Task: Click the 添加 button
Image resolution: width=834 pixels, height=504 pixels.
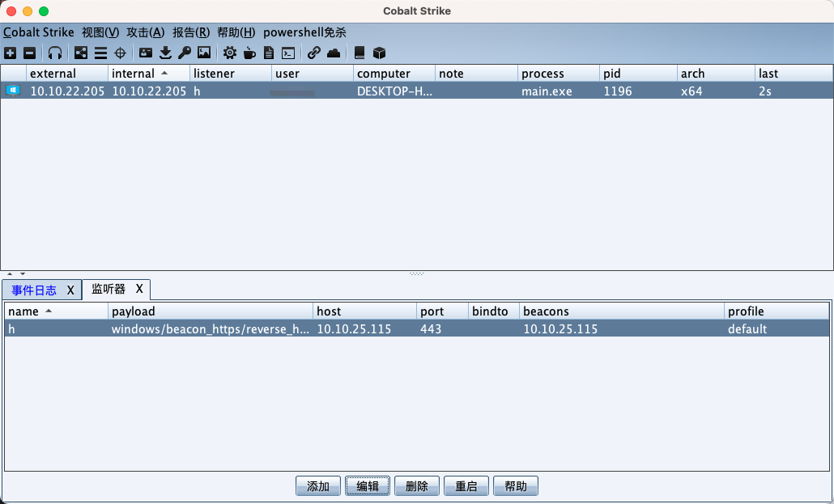Action: (x=318, y=486)
